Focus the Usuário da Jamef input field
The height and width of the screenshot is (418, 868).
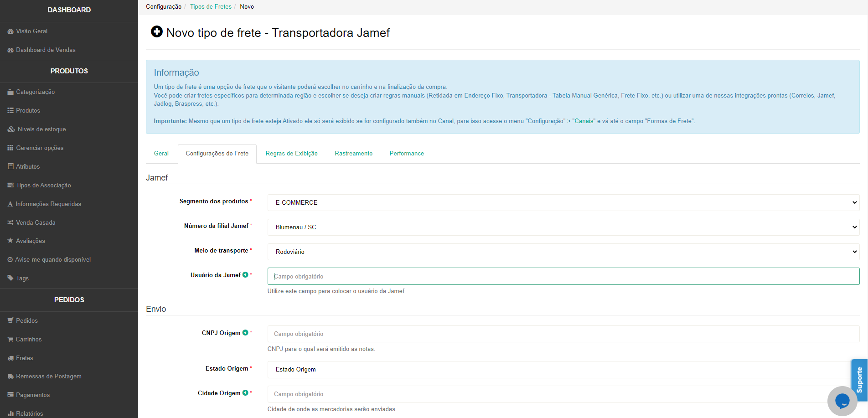[563, 276]
